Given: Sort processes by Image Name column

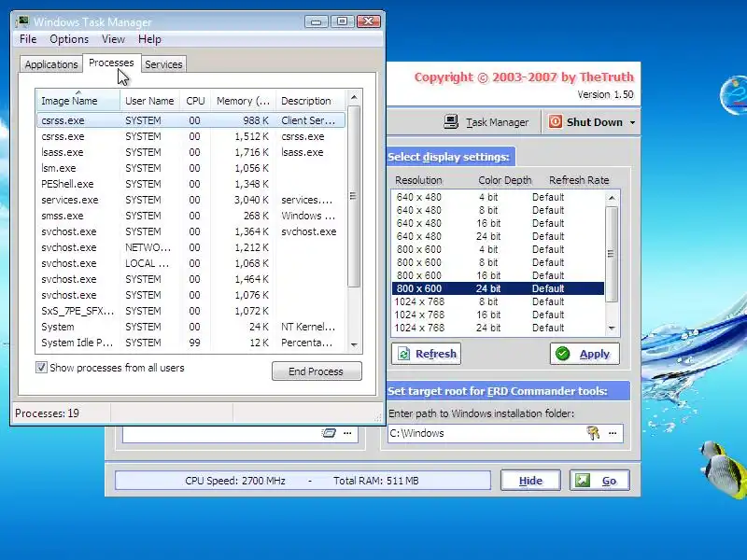Looking at the screenshot, I should click(x=78, y=101).
